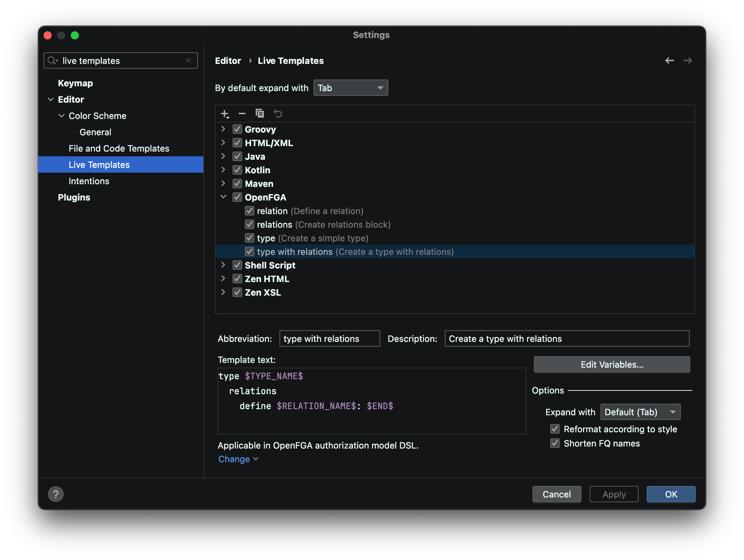Open the default expand with Tab dropdown
Screen dimensions: 744x560
[350, 88]
